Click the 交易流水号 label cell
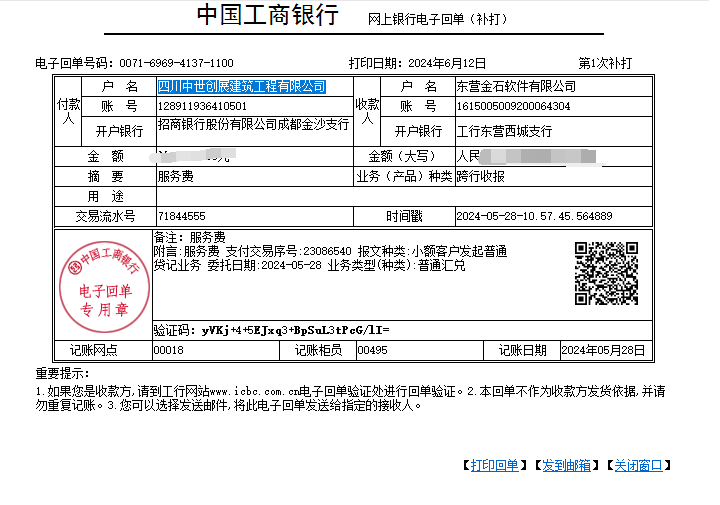Screen dimensions: 720x505 pos(105,216)
